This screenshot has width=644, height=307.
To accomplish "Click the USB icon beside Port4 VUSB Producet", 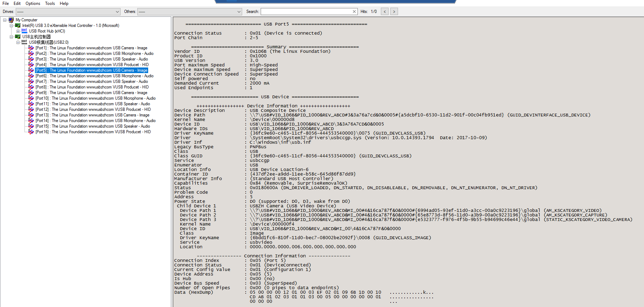I will (x=31, y=65).
